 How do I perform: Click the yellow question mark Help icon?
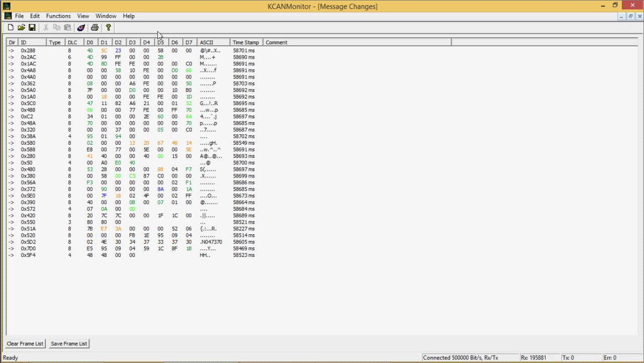click(x=108, y=28)
